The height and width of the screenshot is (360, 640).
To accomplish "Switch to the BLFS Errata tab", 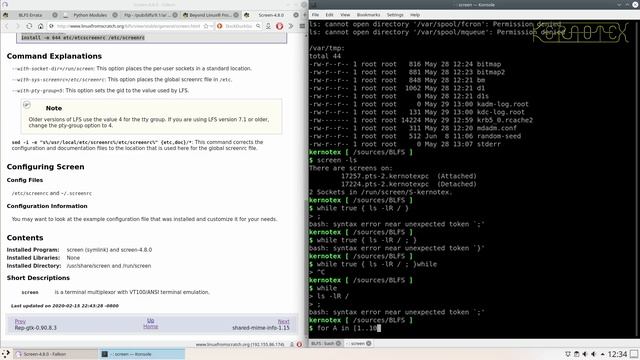I will pyautogui.click(x=30, y=15).
